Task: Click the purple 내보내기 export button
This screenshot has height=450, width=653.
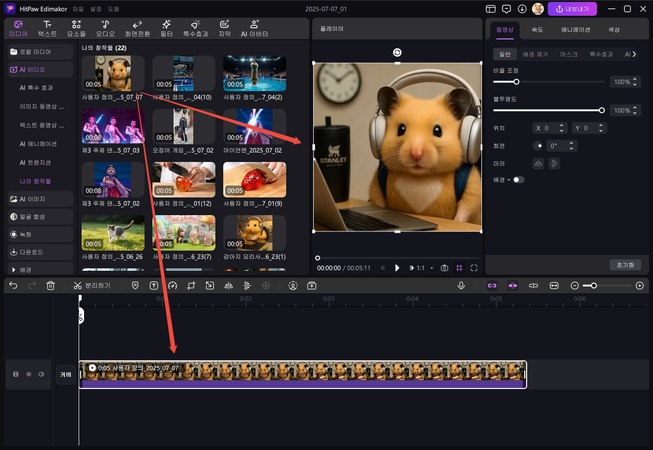Action: [x=572, y=9]
